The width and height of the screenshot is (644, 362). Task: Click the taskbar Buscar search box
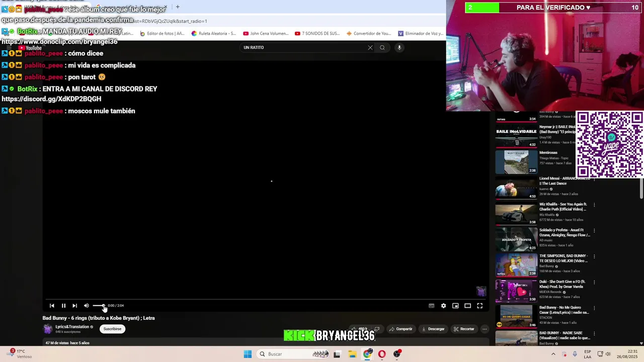click(x=294, y=354)
